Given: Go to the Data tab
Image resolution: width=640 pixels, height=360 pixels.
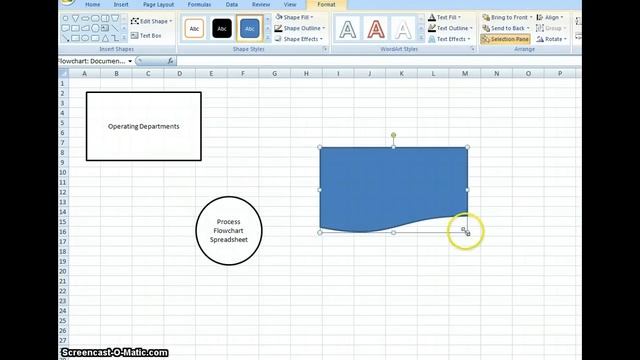Looking at the screenshot, I should pyautogui.click(x=231, y=4).
